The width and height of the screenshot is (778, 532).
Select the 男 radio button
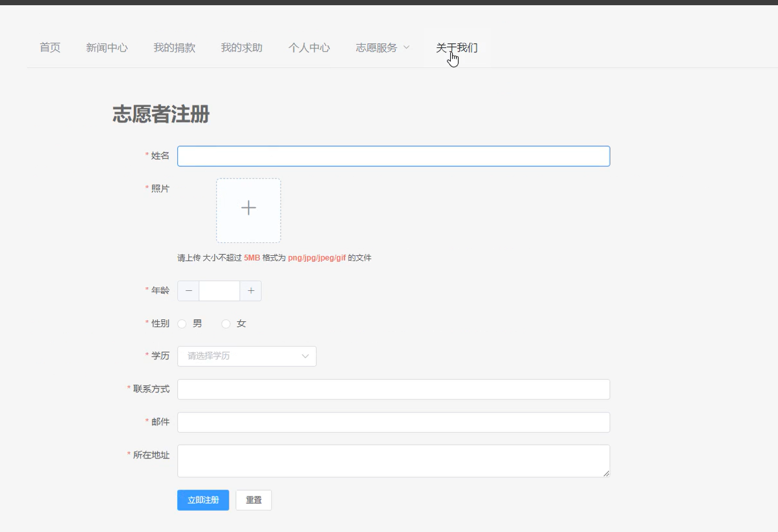[x=182, y=324]
